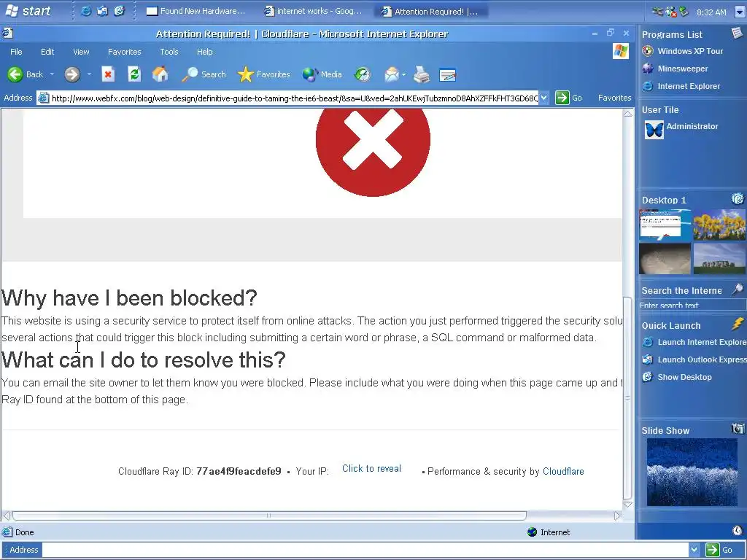
Task: Open the History clock icon
Action: coord(363,74)
